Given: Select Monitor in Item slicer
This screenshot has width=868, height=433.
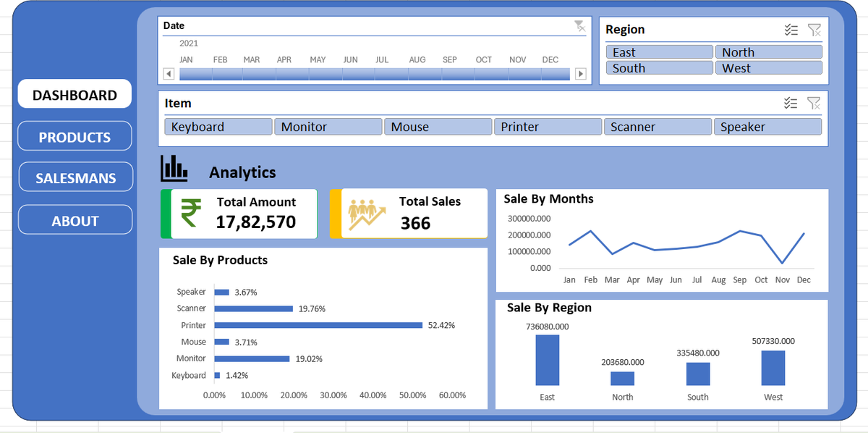Looking at the screenshot, I should click(328, 127).
